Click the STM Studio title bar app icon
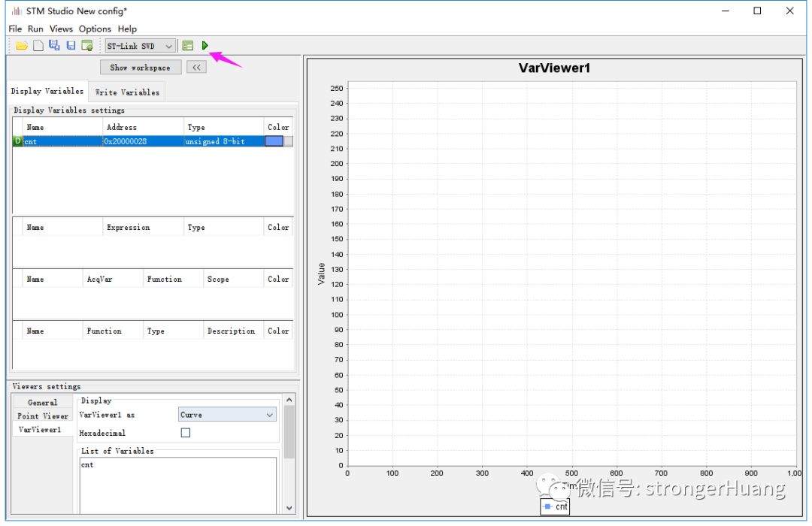 click(17, 11)
